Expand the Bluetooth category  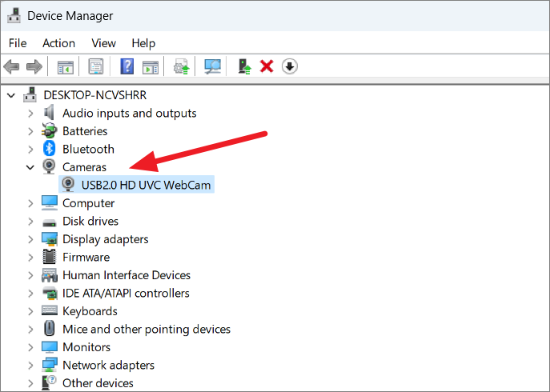click(31, 150)
